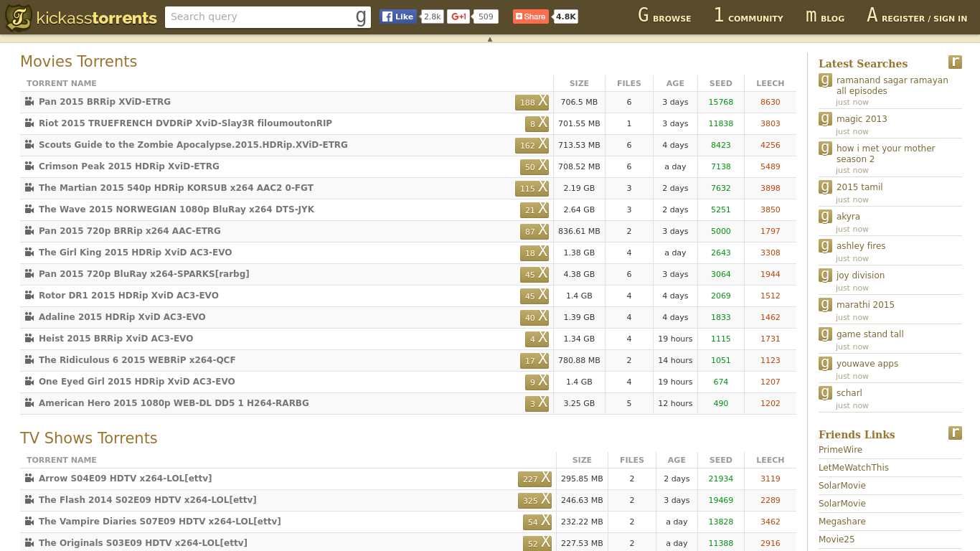This screenshot has height=551, width=980.
Task: Click the Google +1 button
Action: pos(458,17)
